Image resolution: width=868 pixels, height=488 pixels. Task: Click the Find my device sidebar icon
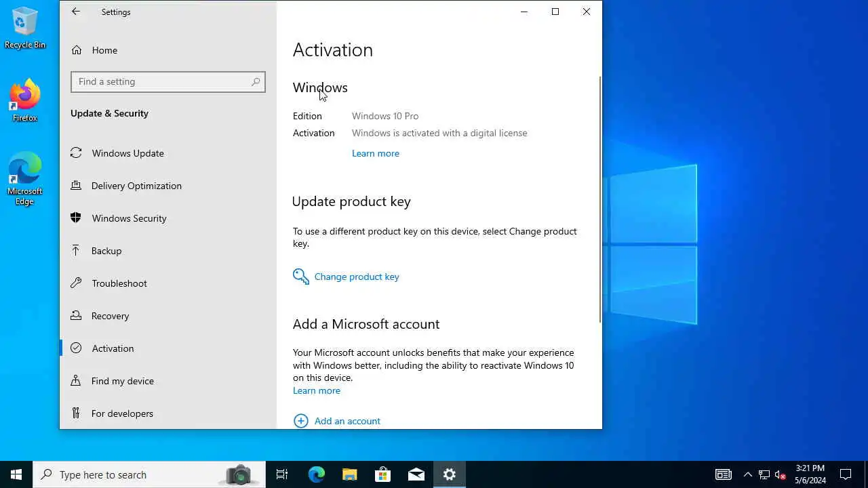[77, 381]
